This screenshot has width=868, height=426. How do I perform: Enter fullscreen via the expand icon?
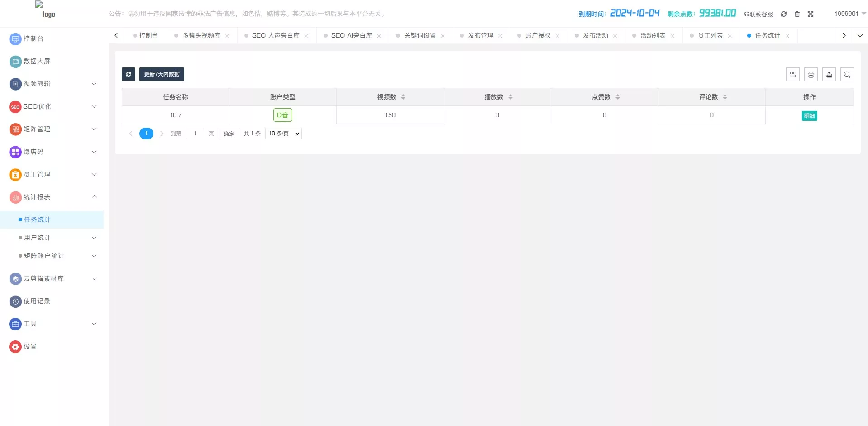(x=811, y=14)
